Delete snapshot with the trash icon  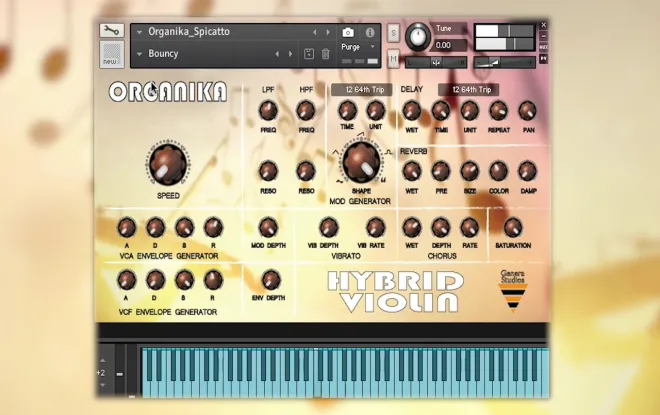click(325, 54)
